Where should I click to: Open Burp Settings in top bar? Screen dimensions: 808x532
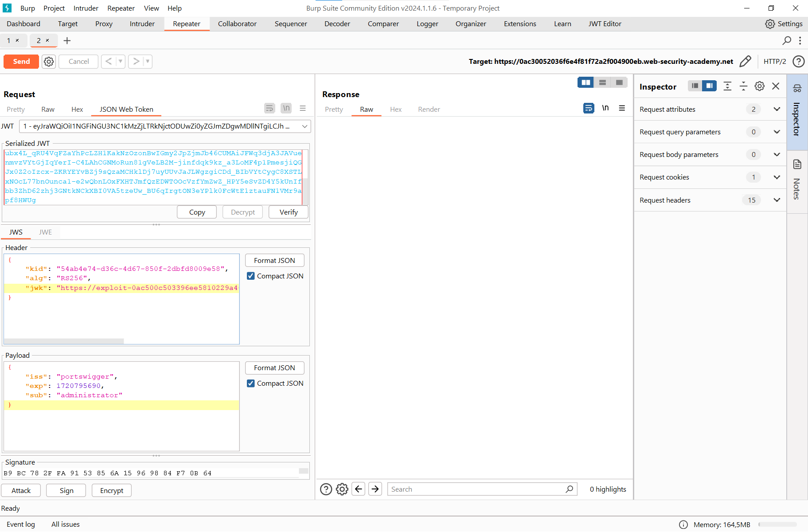(x=784, y=24)
